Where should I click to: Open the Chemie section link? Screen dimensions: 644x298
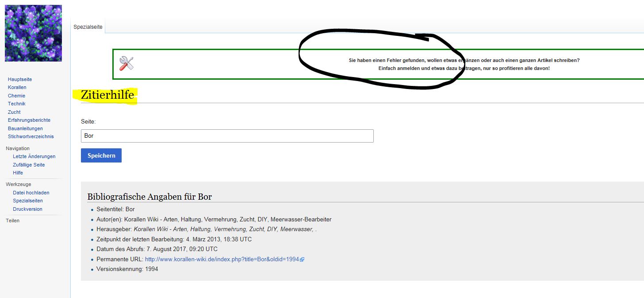(16, 96)
